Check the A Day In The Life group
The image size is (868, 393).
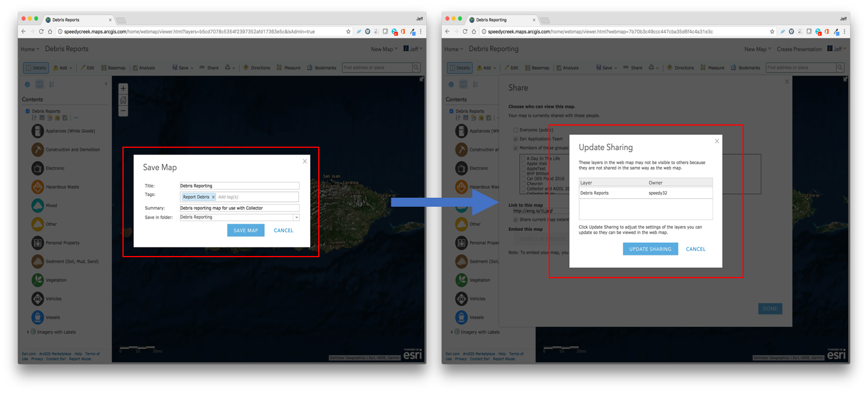[x=523, y=159]
